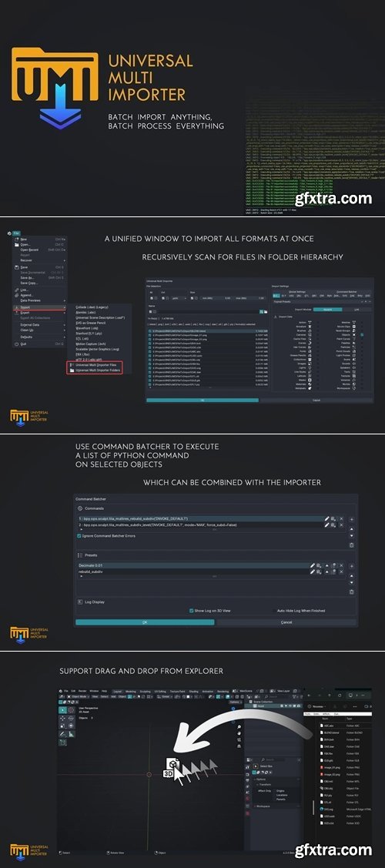Remove command 1 with its X icon

click(341, 518)
